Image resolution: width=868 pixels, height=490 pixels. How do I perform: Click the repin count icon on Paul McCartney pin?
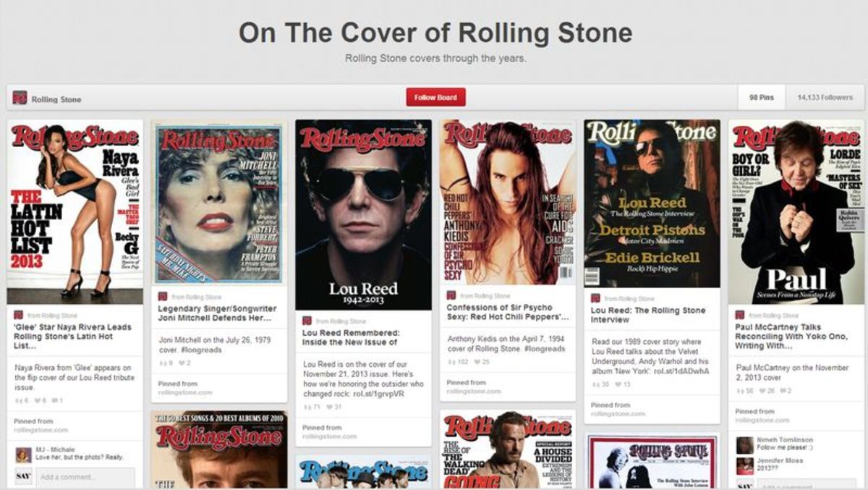[739, 392]
